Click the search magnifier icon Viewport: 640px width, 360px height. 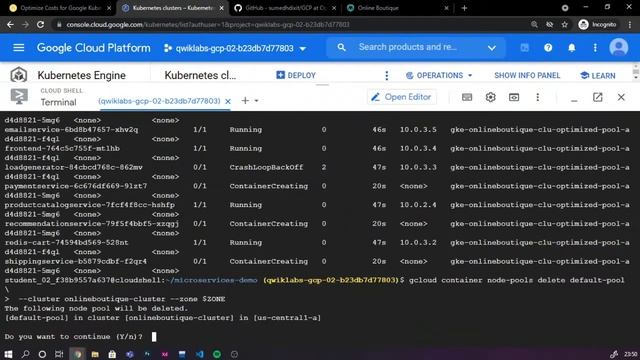coord(341,47)
